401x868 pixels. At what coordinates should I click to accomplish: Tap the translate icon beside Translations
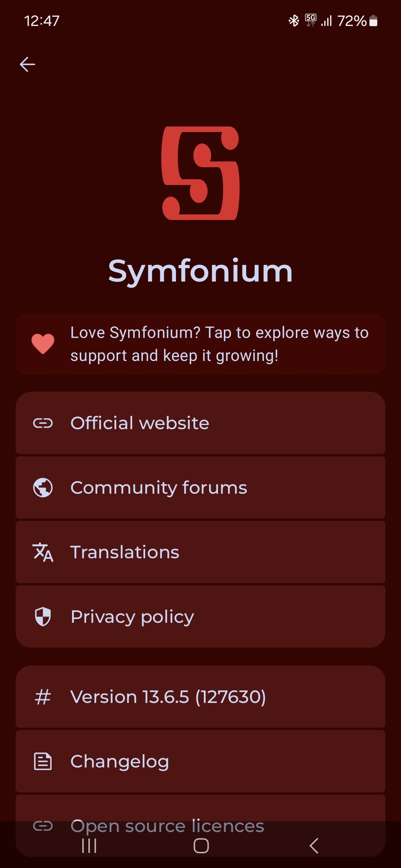[x=43, y=552]
